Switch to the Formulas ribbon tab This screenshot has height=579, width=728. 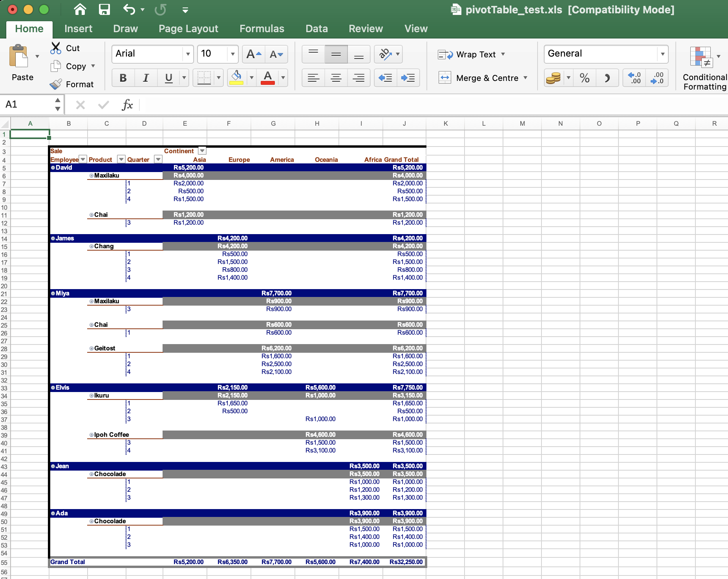point(262,28)
